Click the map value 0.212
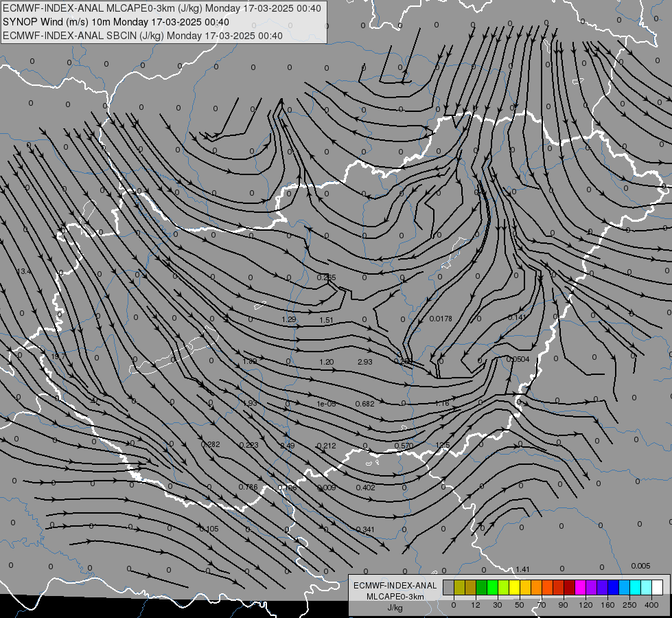672x618 pixels. tap(326, 446)
